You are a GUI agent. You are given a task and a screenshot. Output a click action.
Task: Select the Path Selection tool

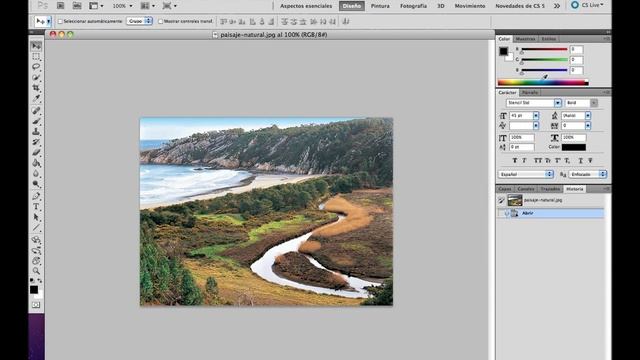(x=36, y=217)
